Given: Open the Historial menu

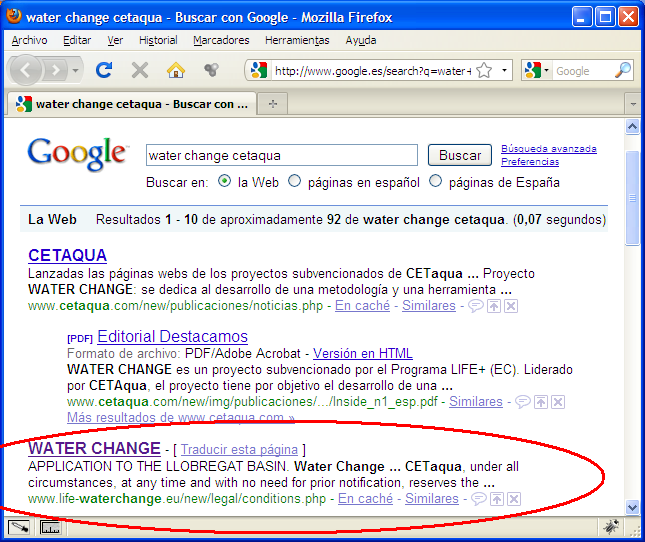Looking at the screenshot, I should pos(158,40).
